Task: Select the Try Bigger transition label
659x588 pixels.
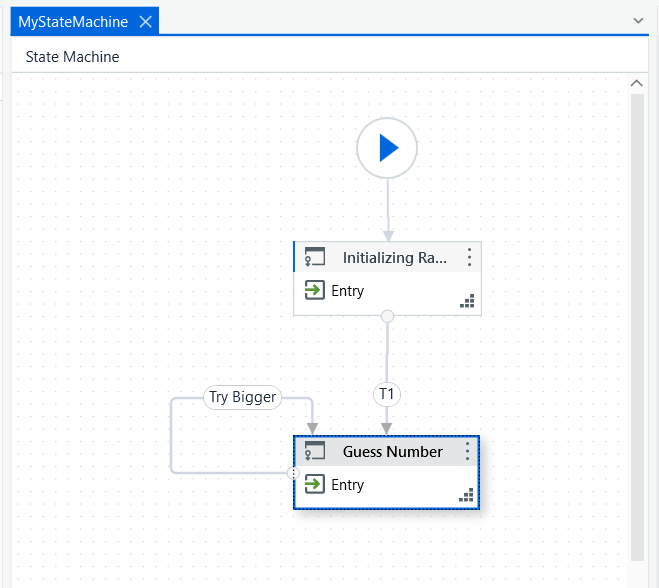Action: point(243,397)
